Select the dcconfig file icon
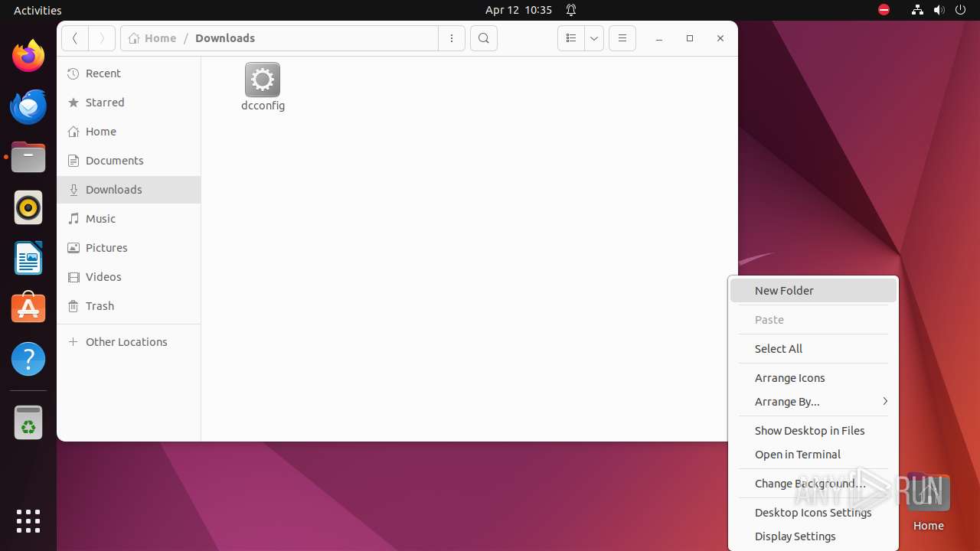The image size is (980, 551). point(263,80)
